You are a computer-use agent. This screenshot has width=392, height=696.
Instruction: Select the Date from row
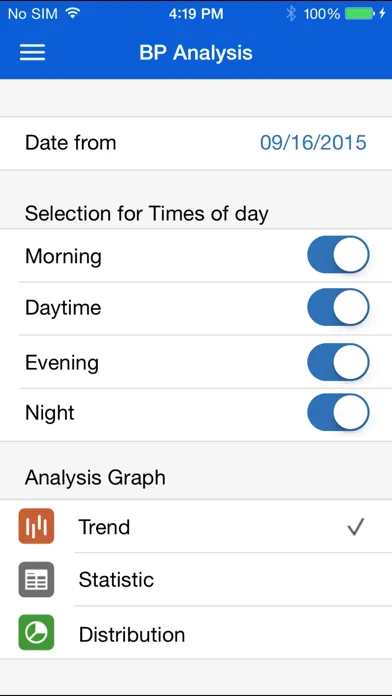(x=196, y=143)
